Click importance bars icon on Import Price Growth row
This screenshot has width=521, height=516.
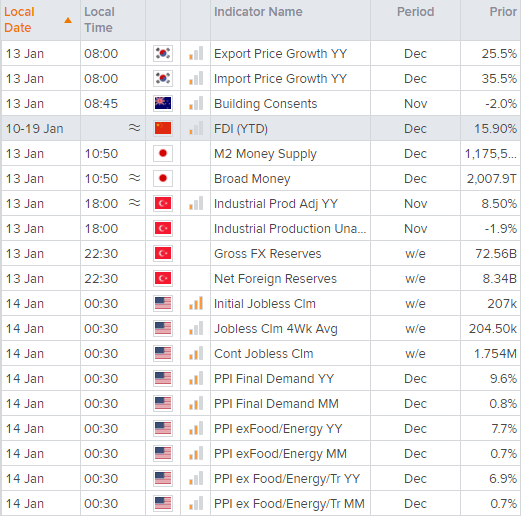(x=196, y=78)
